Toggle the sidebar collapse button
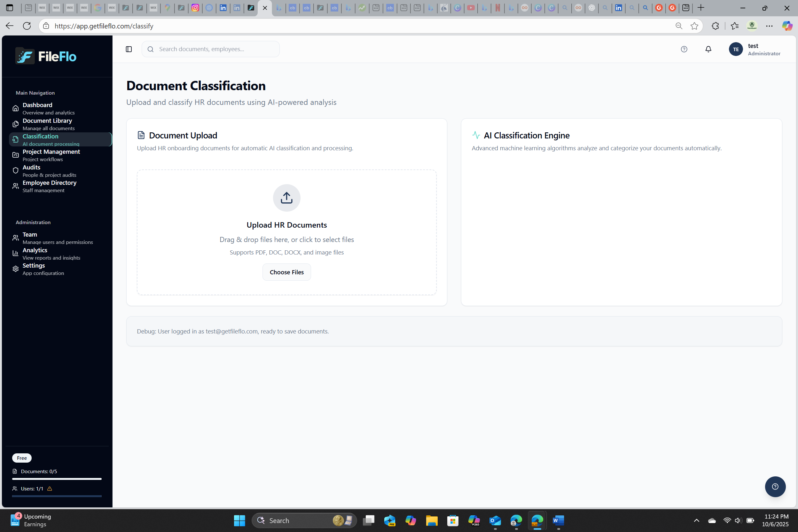The image size is (798, 532). click(x=129, y=49)
